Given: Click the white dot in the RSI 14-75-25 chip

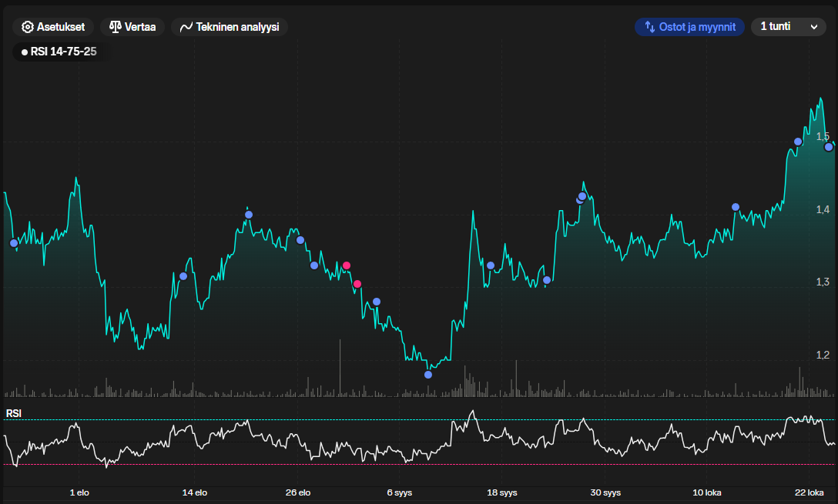Looking at the screenshot, I should 24,52.
